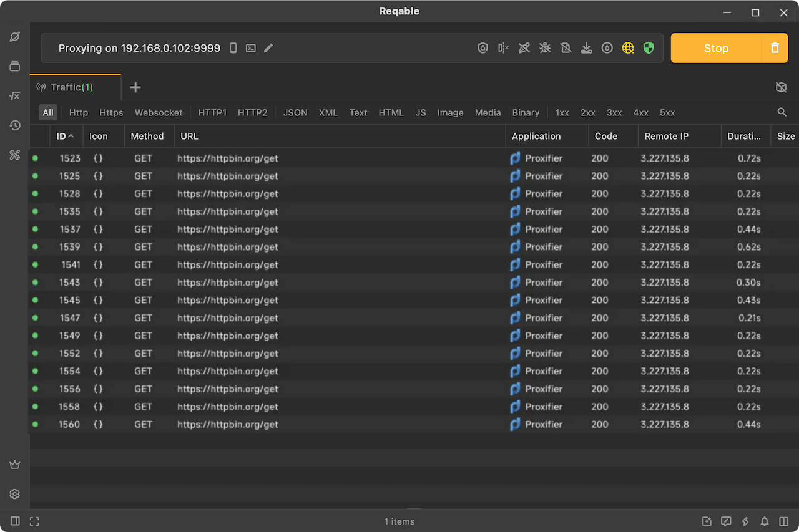Open the search magnifier in filter bar
This screenshot has width=799, height=532.
(x=782, y=112)
